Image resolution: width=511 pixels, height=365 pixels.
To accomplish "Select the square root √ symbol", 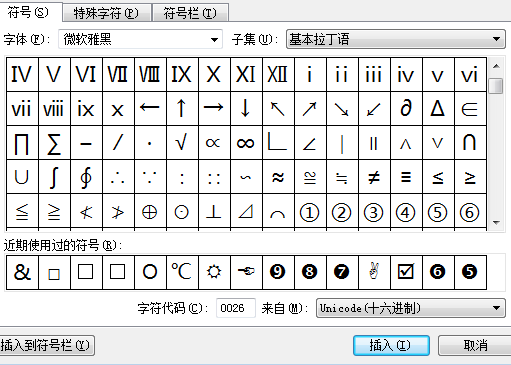I will point(182,143).
